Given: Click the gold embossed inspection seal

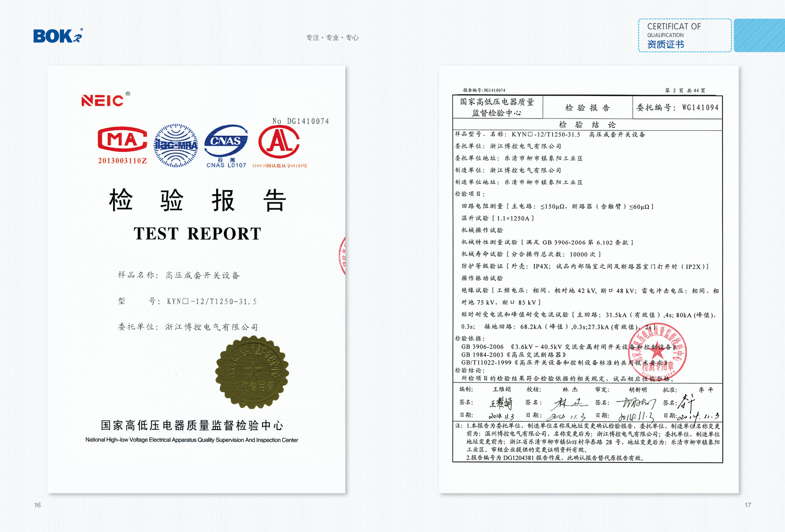Looking at the screenshot, I should point(252,372).
